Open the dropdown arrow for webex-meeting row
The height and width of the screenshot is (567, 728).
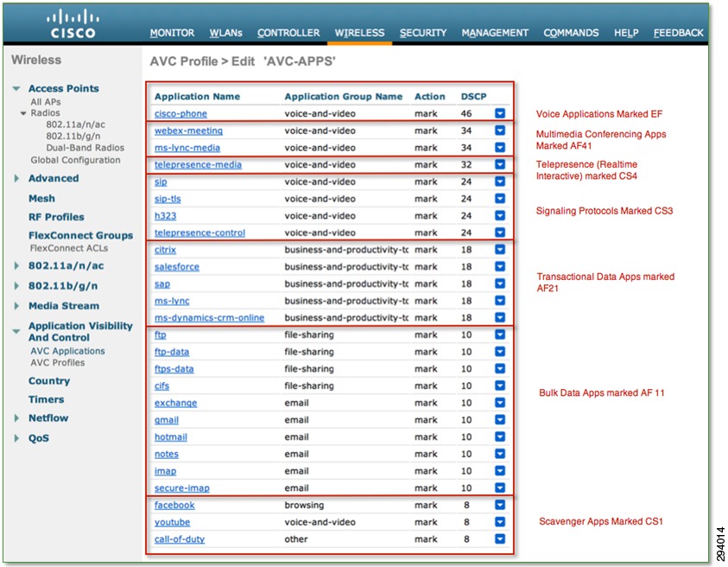pos(500,131)
